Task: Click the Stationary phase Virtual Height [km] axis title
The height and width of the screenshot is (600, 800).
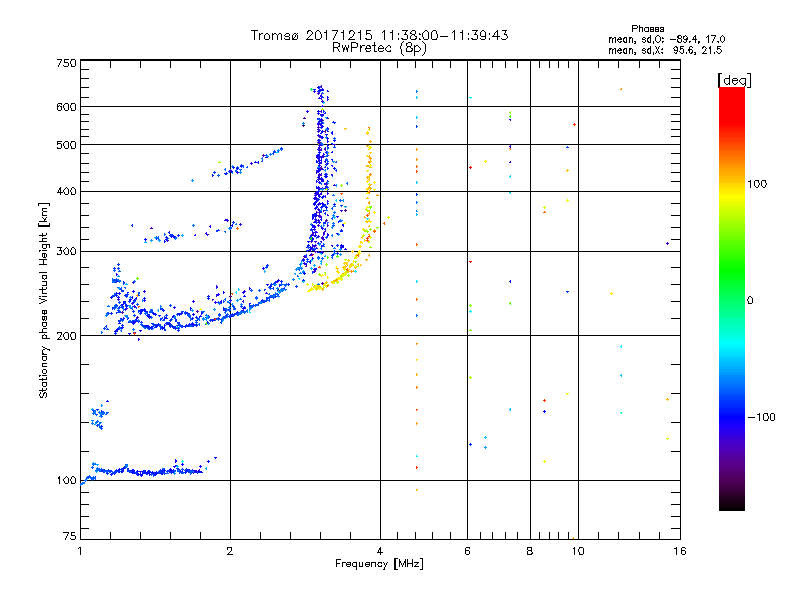Action: coord(43,301)
